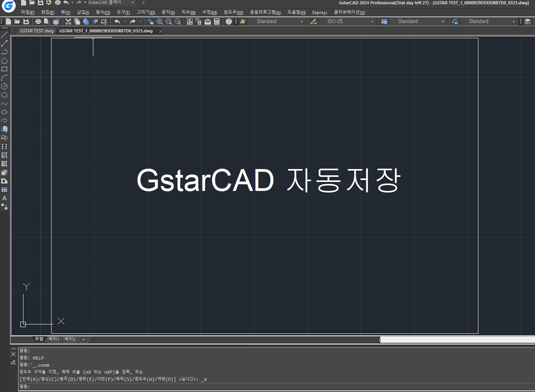This screenshot has width=535, height=392.
Task: Click the Make block tool
Action: pyautogui.click(x=4, y=138)
